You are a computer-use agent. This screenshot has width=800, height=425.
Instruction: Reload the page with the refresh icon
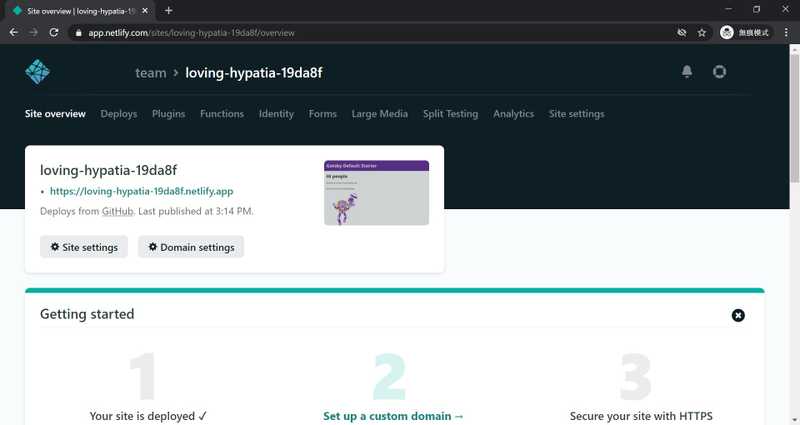pos(56,32)
